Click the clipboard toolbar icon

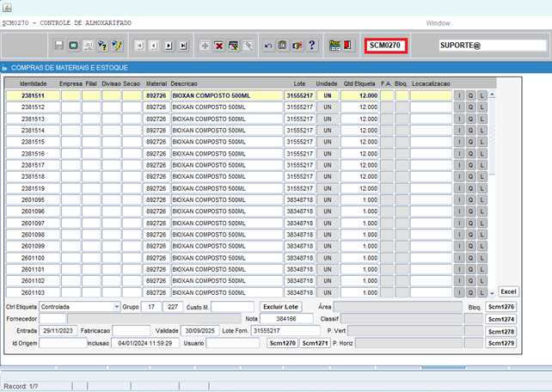[283, 46]
